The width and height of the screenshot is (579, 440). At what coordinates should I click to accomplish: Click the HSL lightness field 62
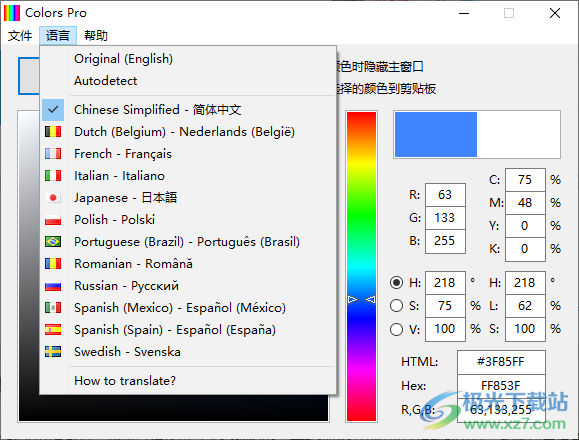point(525,306)
